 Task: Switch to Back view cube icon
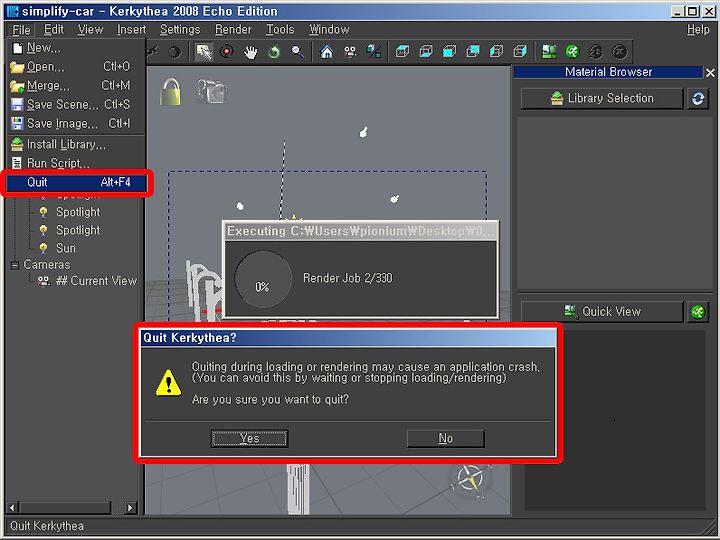473,52
